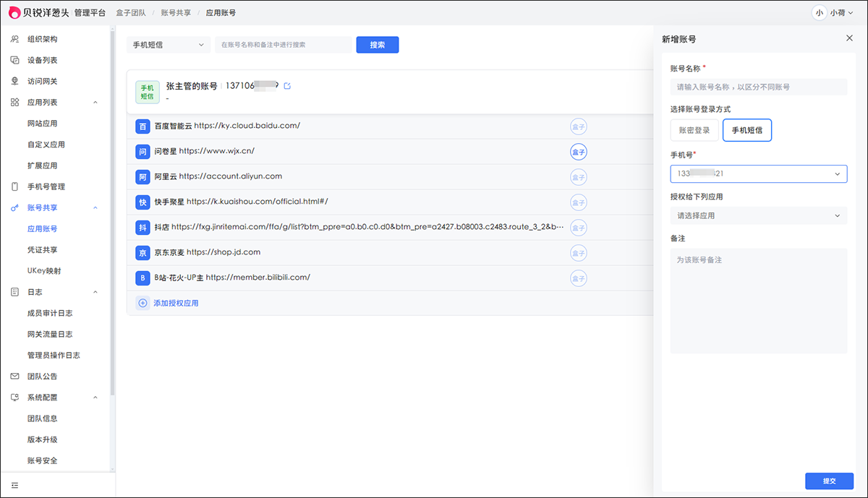Click the sidebar collapse icon at bottom left
This screenshot has height=498, width=868.
coord(14,485)
